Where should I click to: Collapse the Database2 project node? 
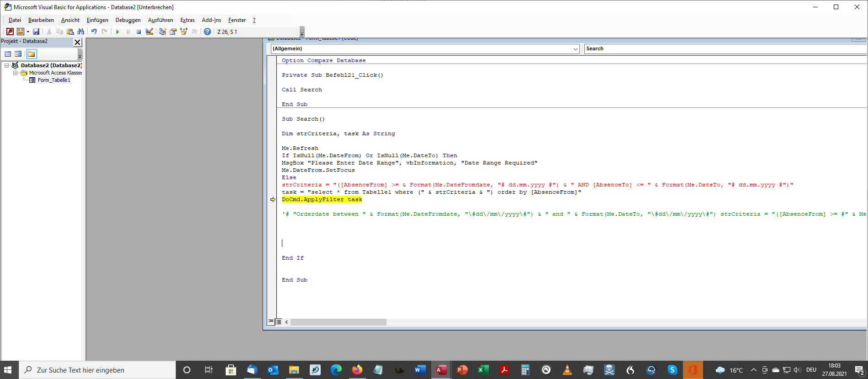pos(7,65)
